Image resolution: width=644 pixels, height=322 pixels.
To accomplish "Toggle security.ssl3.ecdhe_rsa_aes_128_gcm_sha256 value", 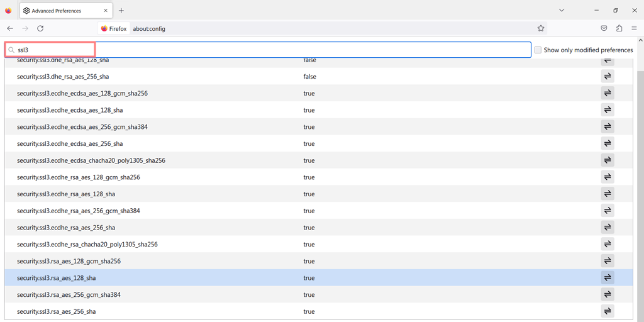I will pos(608,177).
